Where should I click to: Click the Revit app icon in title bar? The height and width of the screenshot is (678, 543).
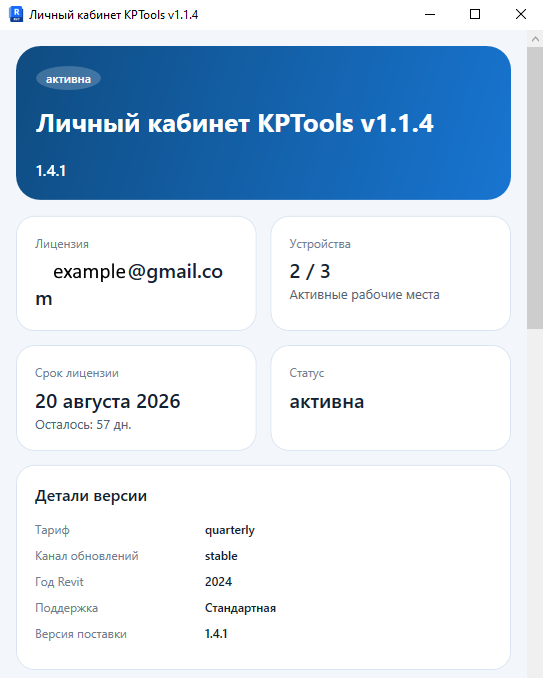click(16, 14)
